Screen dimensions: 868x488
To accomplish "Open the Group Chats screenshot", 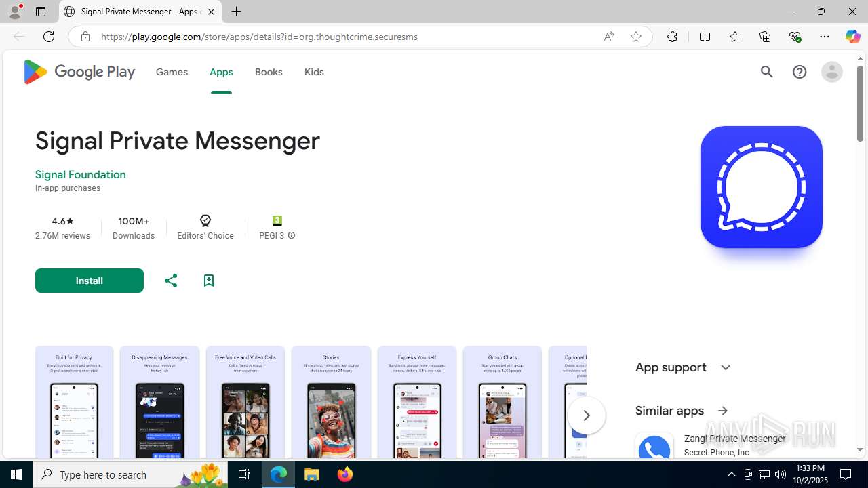I will (502, 403).
